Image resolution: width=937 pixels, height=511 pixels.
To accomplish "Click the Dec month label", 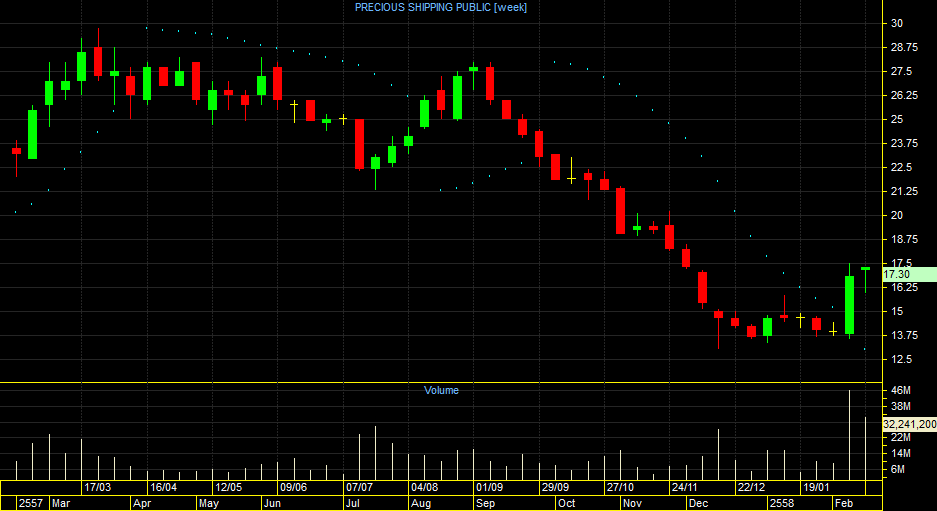I will [699, 503].
